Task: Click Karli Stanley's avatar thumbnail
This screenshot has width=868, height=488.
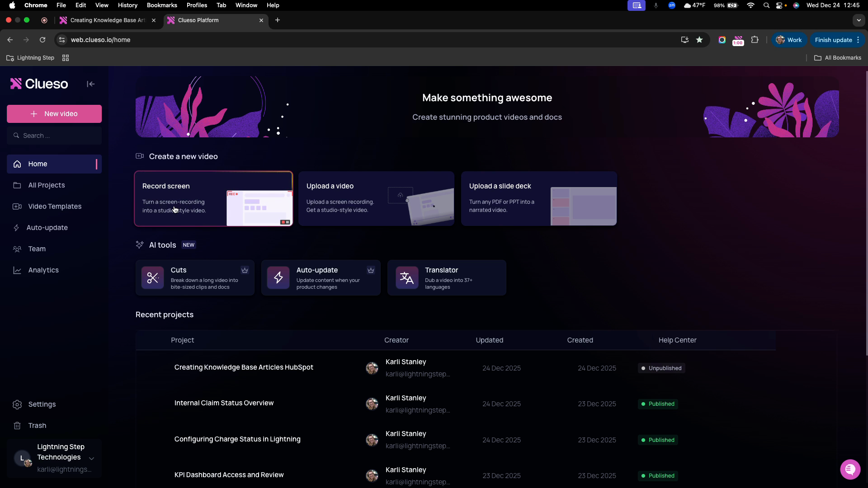Action: (372, 368)
